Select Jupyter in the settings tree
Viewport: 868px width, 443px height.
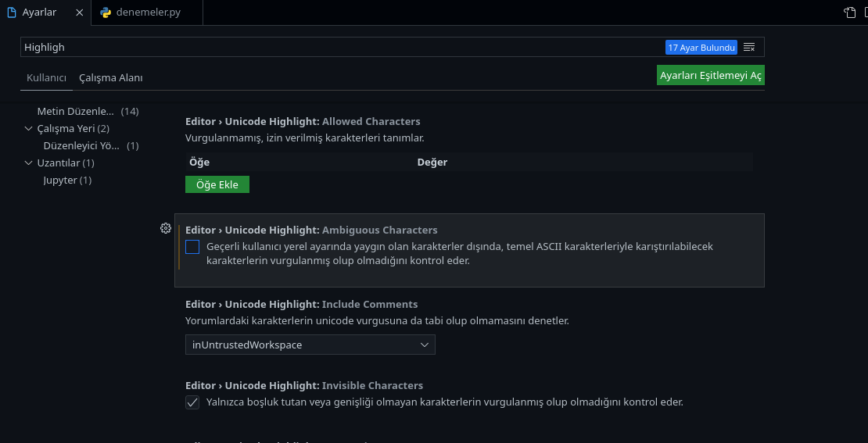point(60,180)
